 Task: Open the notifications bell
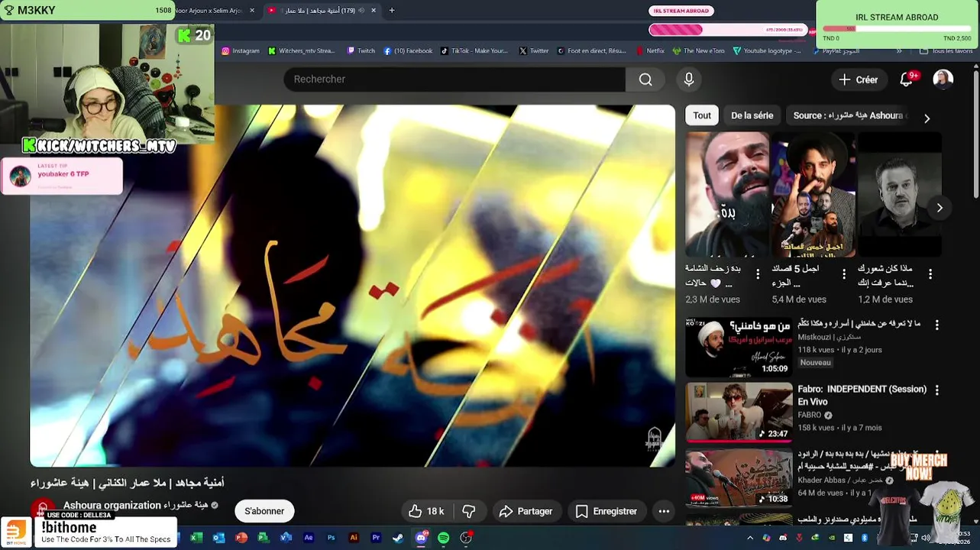pyautogui.click(x=906, y=79)
